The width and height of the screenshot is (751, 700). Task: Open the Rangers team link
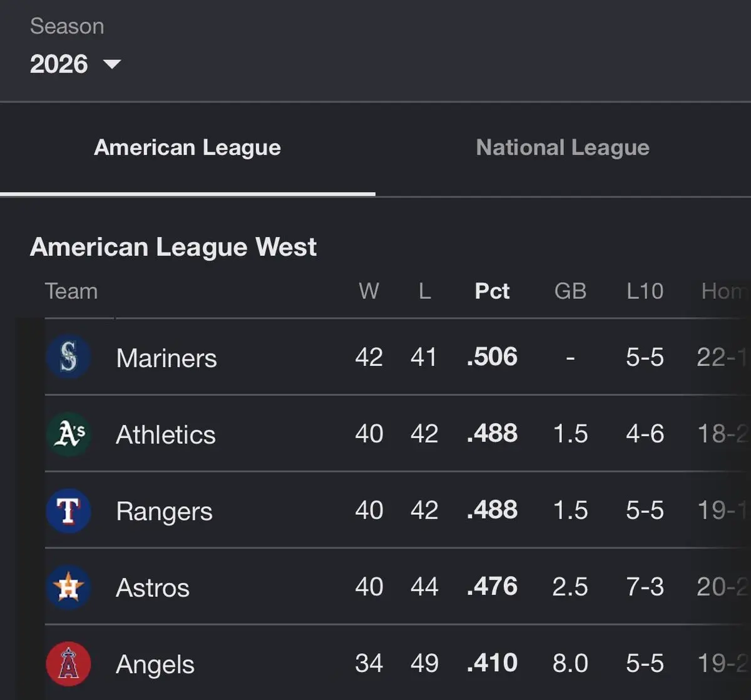164,511
